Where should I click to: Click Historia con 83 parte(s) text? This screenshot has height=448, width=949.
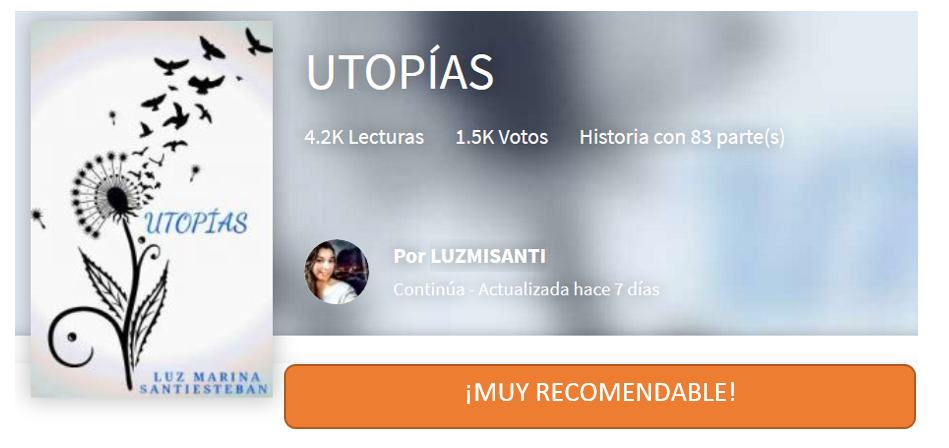coord(682,137)
